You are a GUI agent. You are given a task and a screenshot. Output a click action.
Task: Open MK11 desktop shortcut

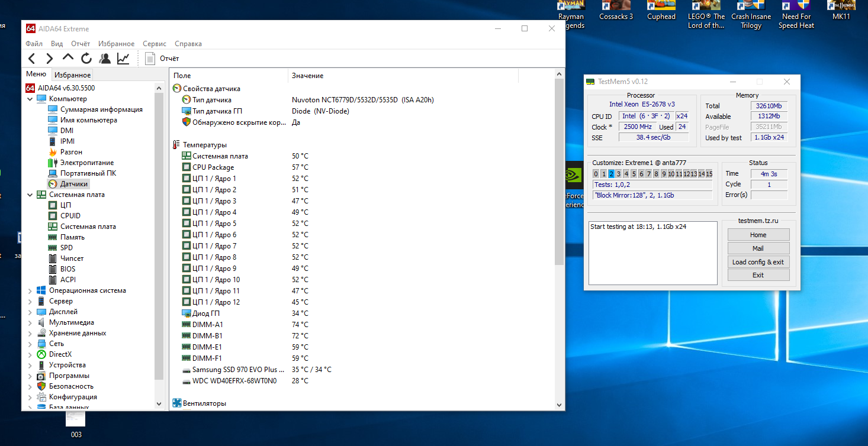841,12
